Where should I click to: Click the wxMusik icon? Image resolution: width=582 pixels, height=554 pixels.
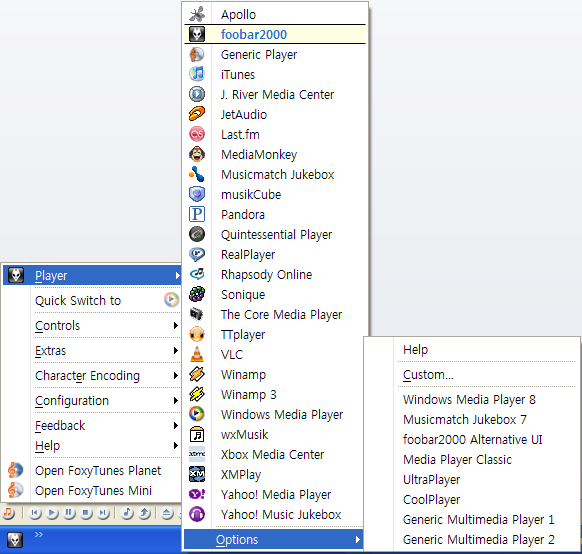coord(197,434)
